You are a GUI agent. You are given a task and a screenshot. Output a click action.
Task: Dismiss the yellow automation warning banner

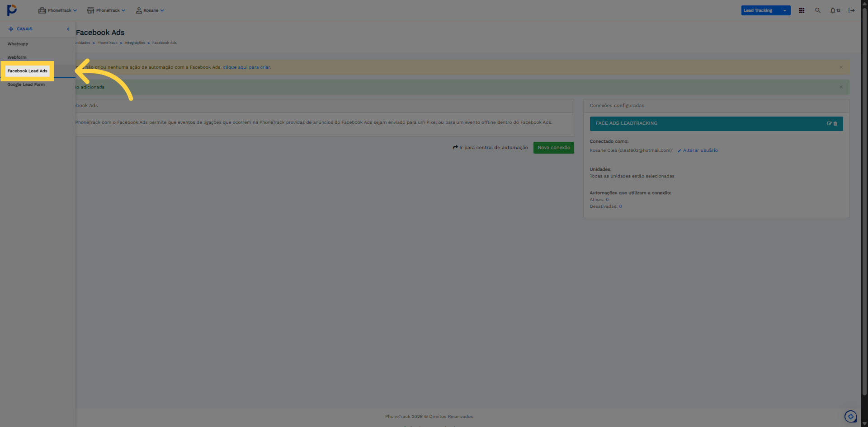(841, 67)
